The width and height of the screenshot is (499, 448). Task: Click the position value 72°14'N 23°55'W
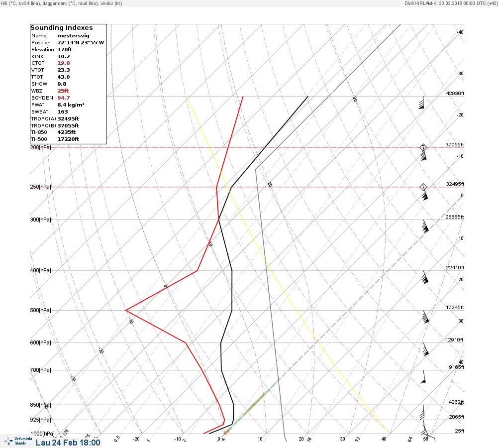click(x=81, y=43)
